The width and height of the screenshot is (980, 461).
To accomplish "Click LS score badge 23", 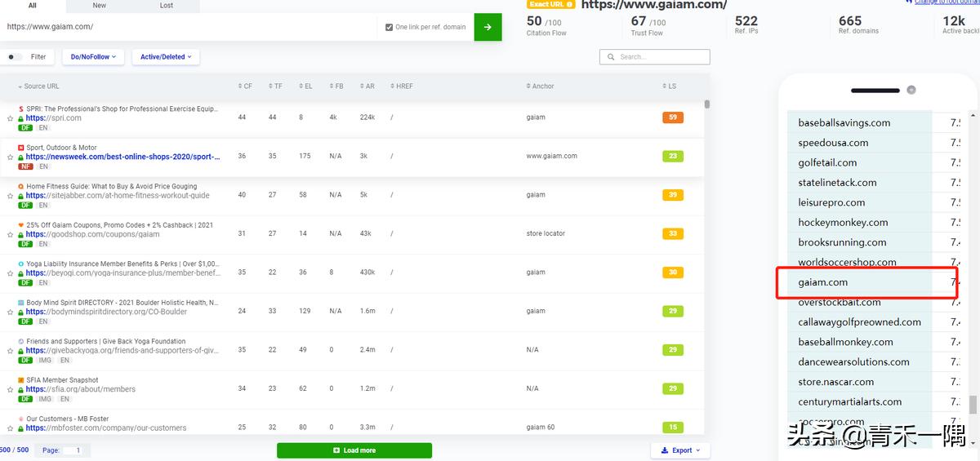I will click(673, 156).
